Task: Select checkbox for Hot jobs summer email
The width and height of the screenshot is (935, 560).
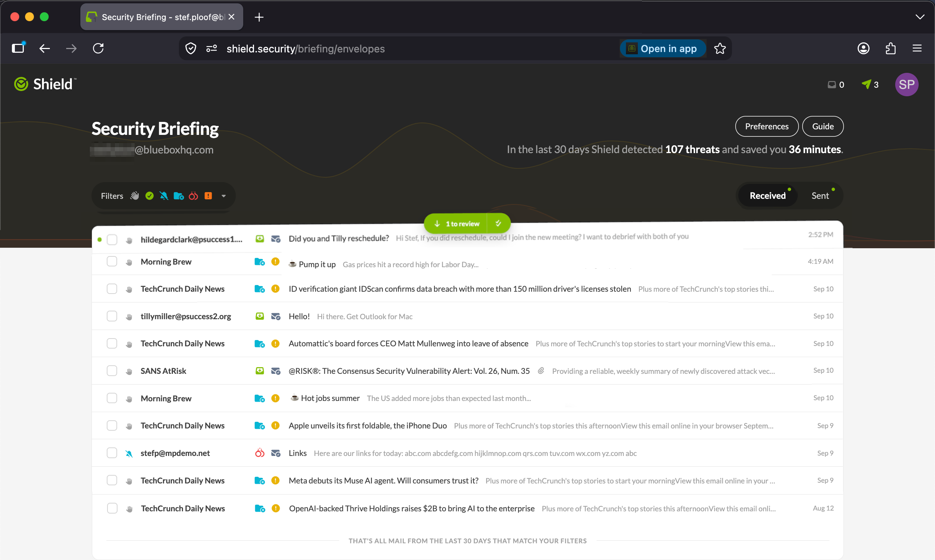Action: pyautogui.click(x=112, y=398)
